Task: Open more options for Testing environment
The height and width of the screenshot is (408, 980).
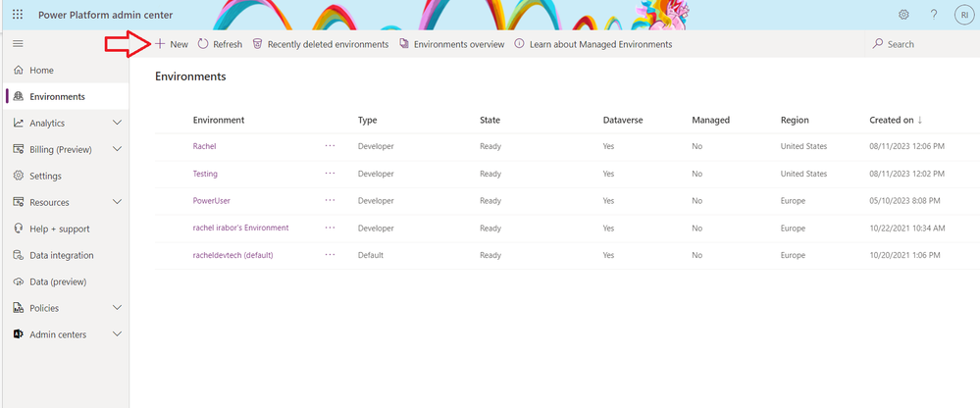Action: pyautogui.click(x=330, y=173)
